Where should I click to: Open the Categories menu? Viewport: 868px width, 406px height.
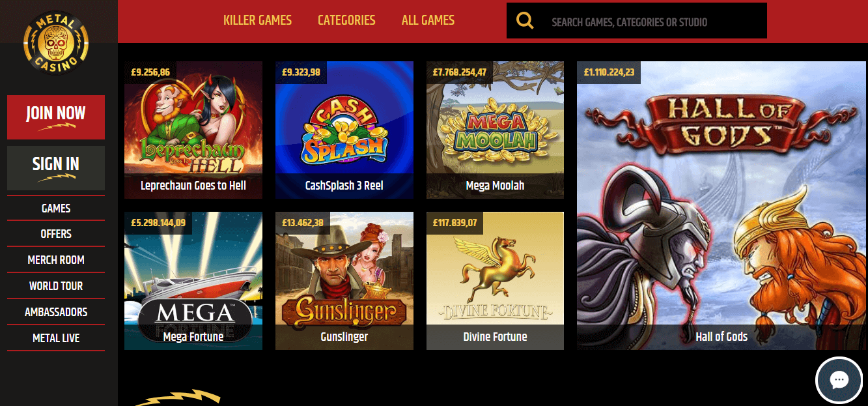[346, 20]
